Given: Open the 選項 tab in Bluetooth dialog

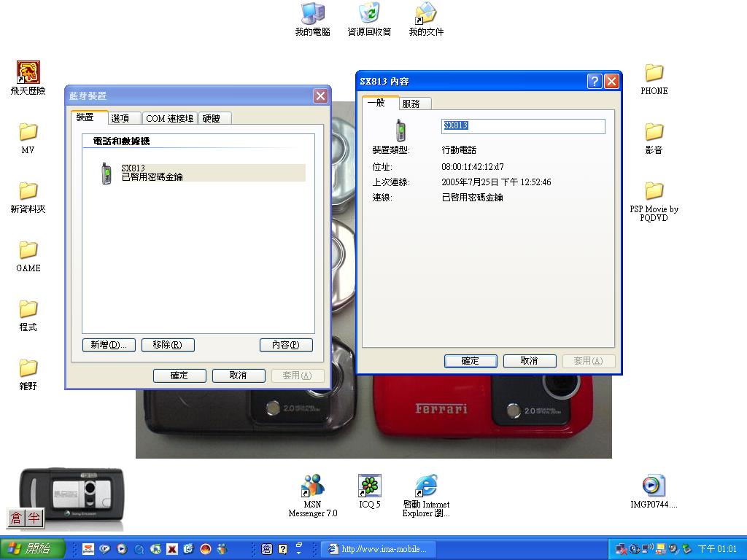Looking at the screenshot, I should 123,118.
